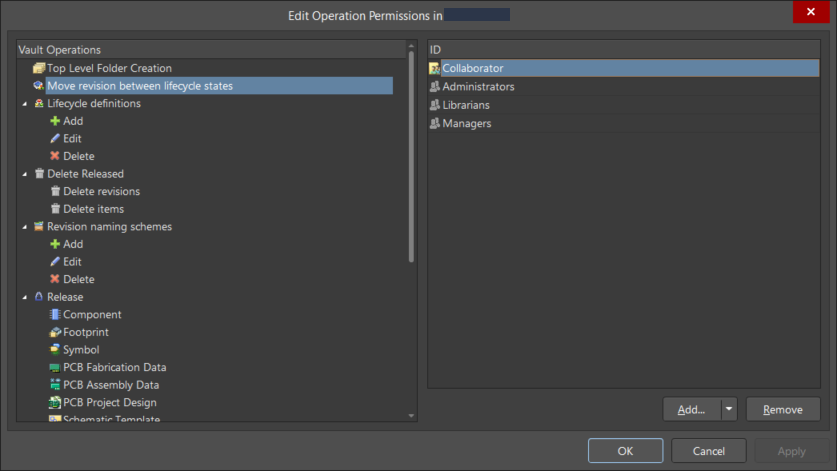Open the Add button dropdown arrow

pos(729,409)
